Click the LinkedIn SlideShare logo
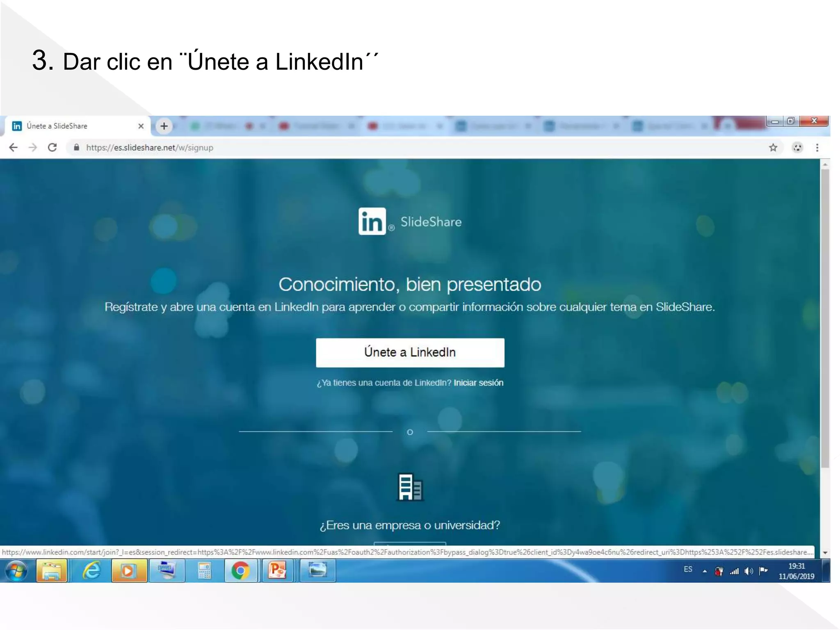This screenshot has width=840, height=630. (x=410, y=221)
